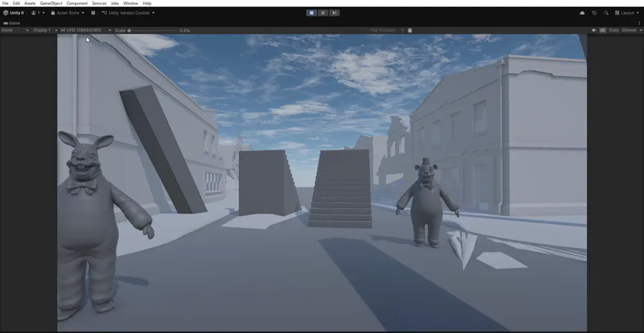Screen dimensions: 644x333
Task: Open the Game view mode dropdown
Action: [x=15, y=30]
